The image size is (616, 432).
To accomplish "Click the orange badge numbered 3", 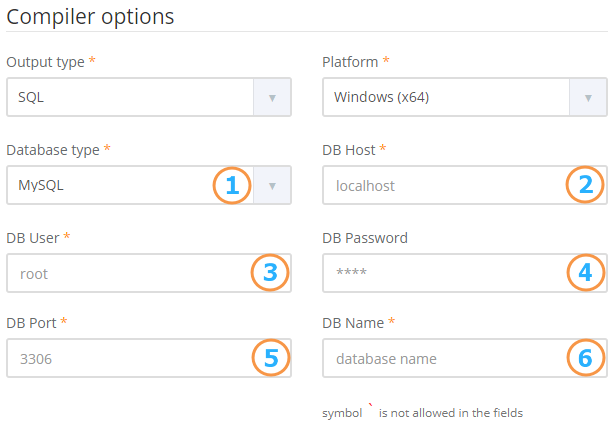I will click(270, 272).
